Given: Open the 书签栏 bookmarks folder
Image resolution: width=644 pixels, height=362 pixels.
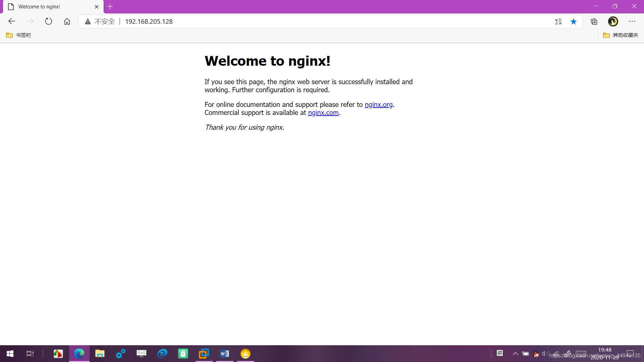Looking at the screenshot, I should coord(19,35).
